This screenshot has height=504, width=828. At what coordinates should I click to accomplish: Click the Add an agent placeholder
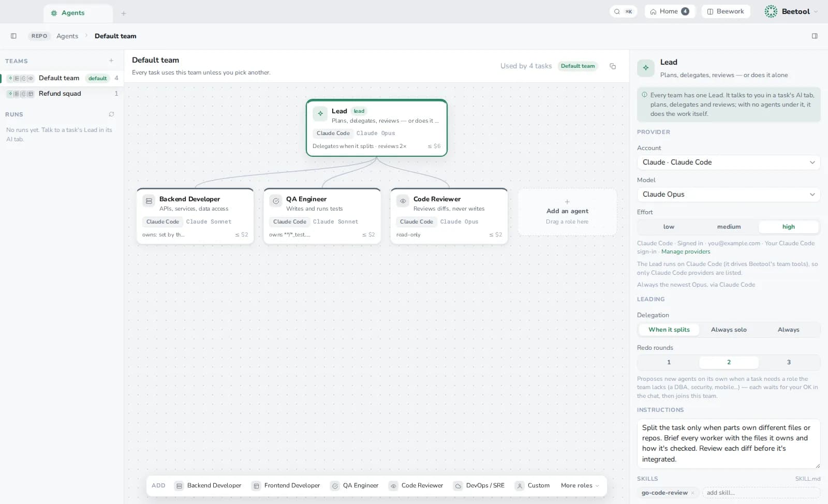(x=567, y=212)
